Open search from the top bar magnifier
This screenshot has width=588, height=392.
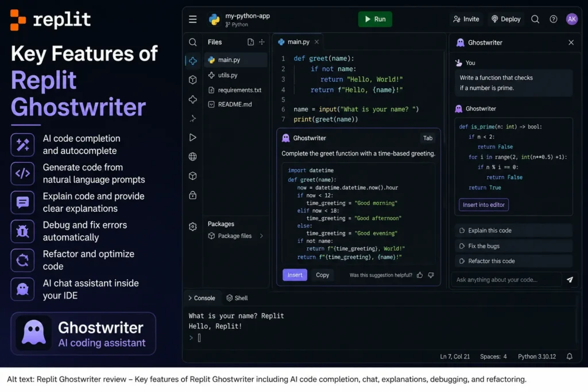pos(535,19)
